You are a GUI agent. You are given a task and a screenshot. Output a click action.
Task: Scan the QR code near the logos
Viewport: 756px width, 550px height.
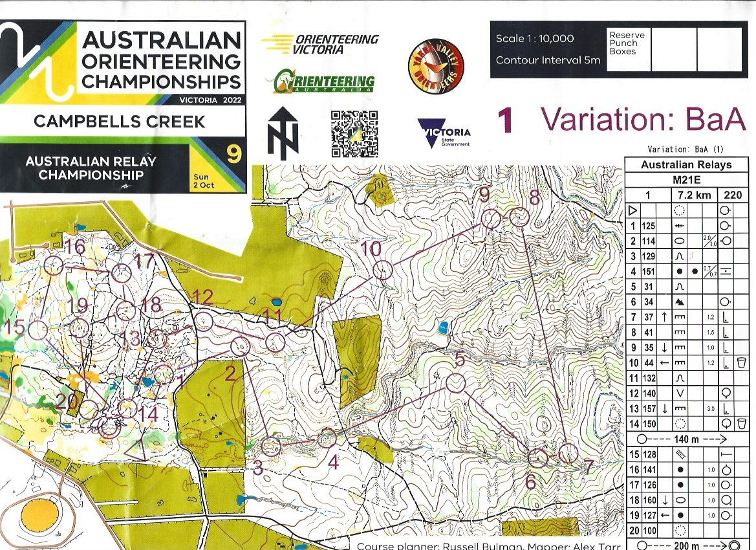click(x=354, y=131)
